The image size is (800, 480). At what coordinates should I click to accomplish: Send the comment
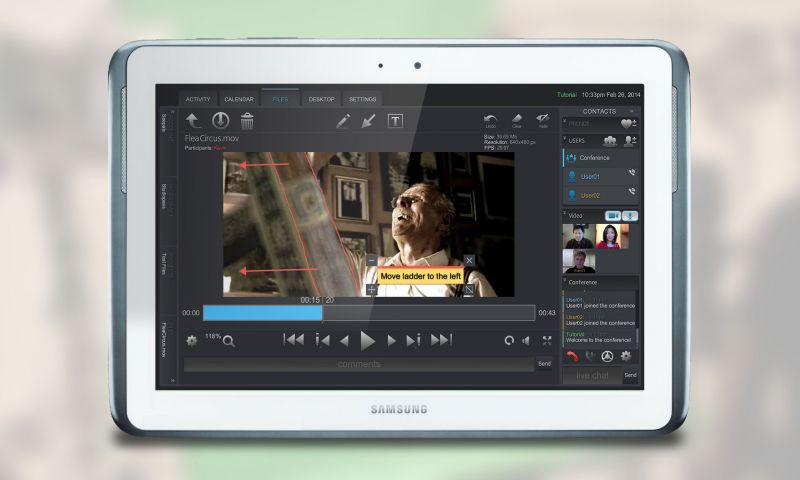[544, 364]
